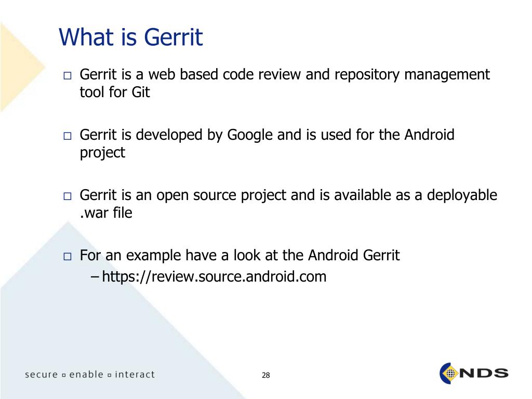The width and height of the screenshot is (532, 399).
Task: Click the text 'tool for Git'
Action: tap(115, 92)
